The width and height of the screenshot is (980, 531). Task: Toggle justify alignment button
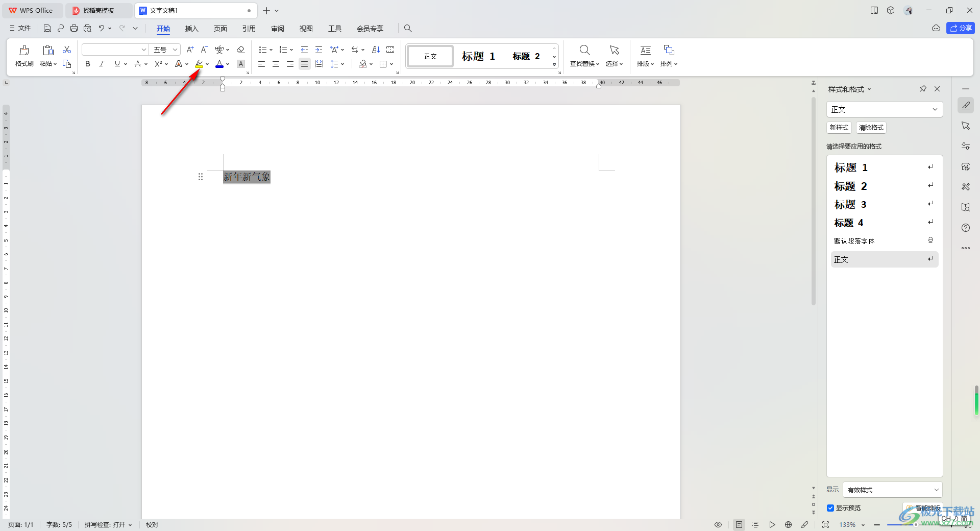[304, 64]
